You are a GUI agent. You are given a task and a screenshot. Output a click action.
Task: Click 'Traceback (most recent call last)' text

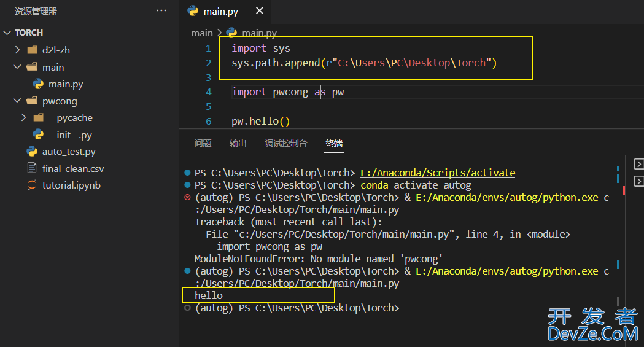point(289,222)
